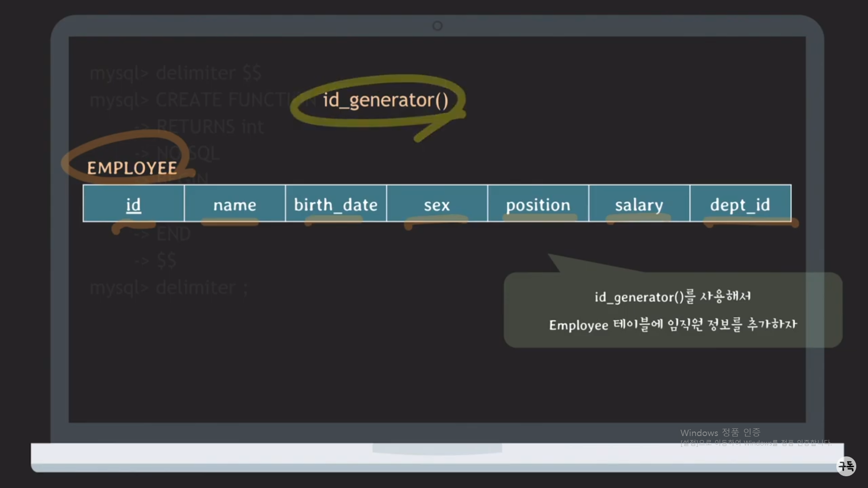Viewport: 868px width, 488px height.
Task: Click the Korean speech bubble text box
Action: pyautogui.click(x=673, y=310)
